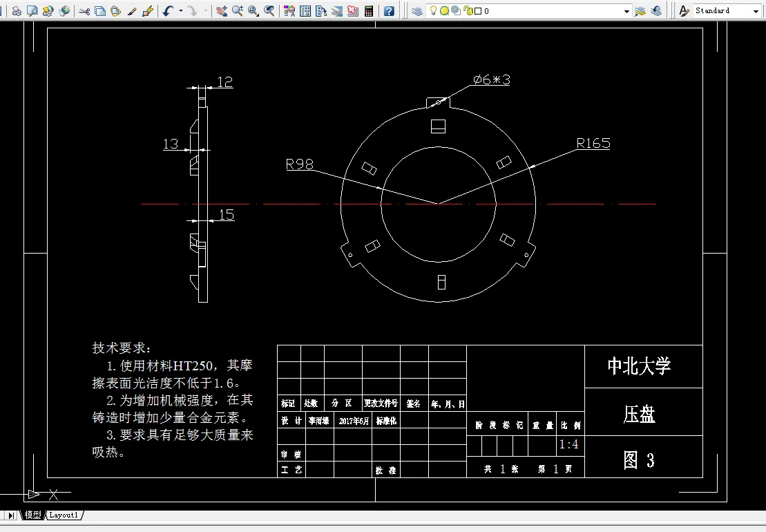Open the Sheet Set Manager icon
766x532 pixels.
337,11
